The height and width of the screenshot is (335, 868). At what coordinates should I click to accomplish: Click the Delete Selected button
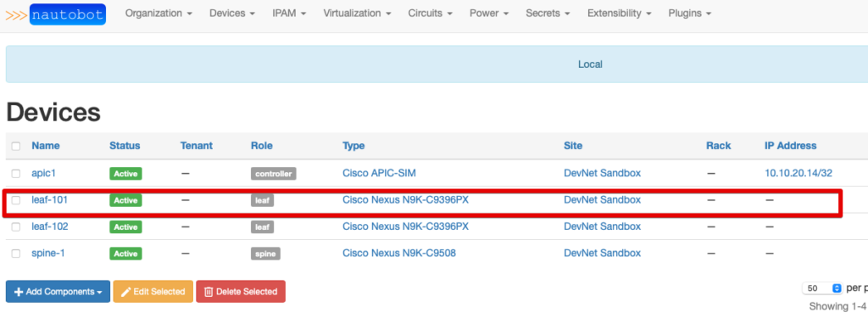pyautogui.click(x=241, y=291)
